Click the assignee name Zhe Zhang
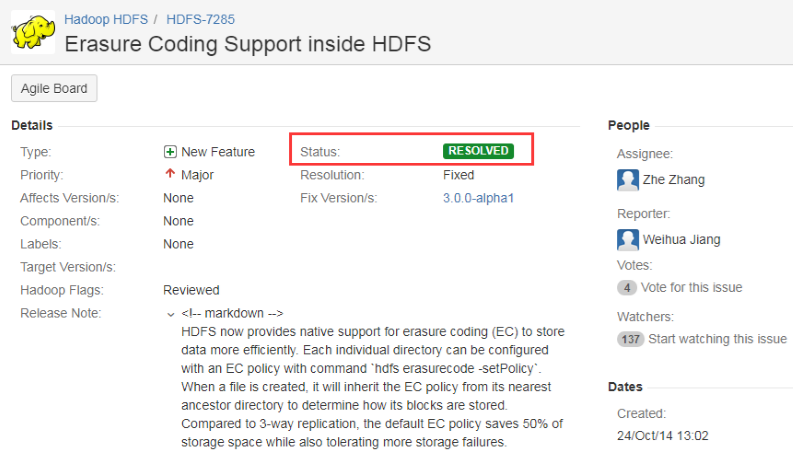The image size is (793, 454). [675, 180]
